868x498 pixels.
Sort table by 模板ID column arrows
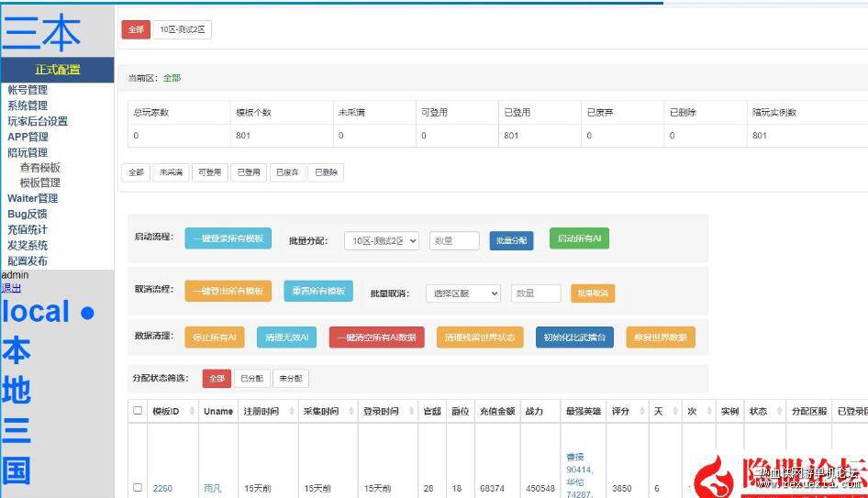[x=192, y=411]
